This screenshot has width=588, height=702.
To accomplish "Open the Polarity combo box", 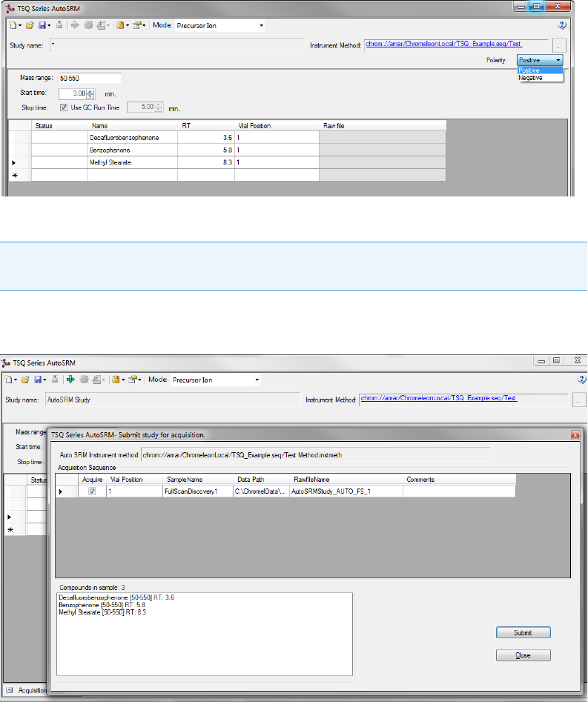I will pos(540,60).
